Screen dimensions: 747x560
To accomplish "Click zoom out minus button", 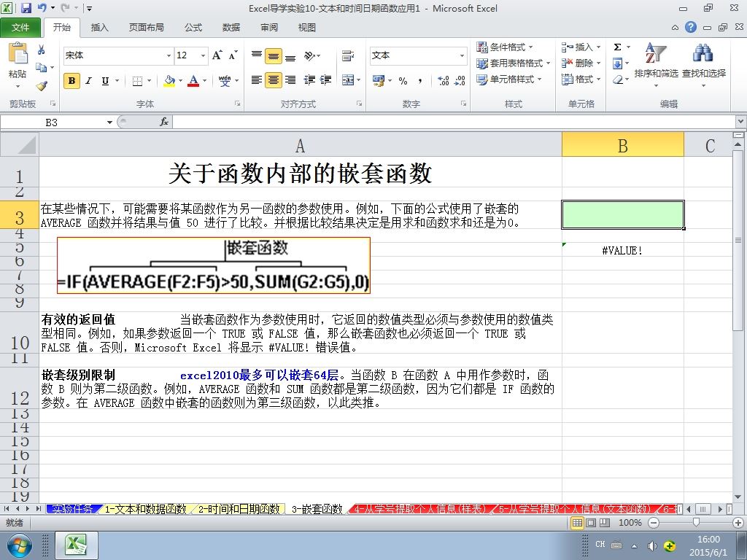I will tap(654, 523).
